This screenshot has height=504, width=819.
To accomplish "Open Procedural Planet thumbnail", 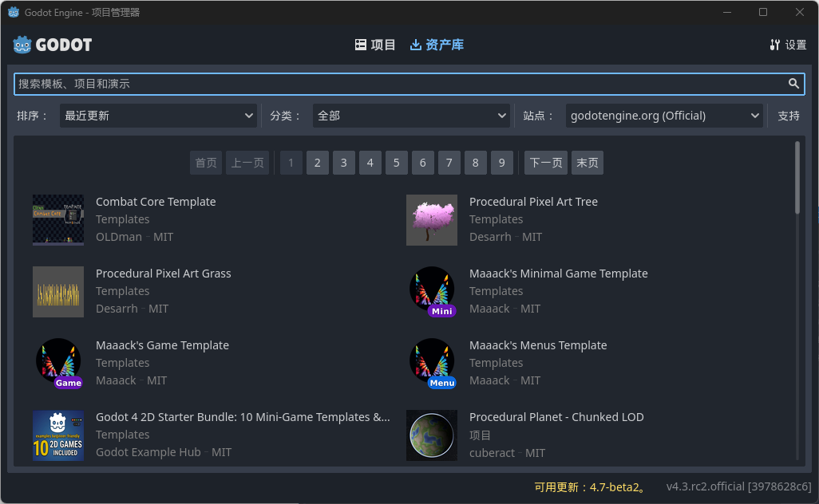I will pyautogui.click(x=431, y=435).
